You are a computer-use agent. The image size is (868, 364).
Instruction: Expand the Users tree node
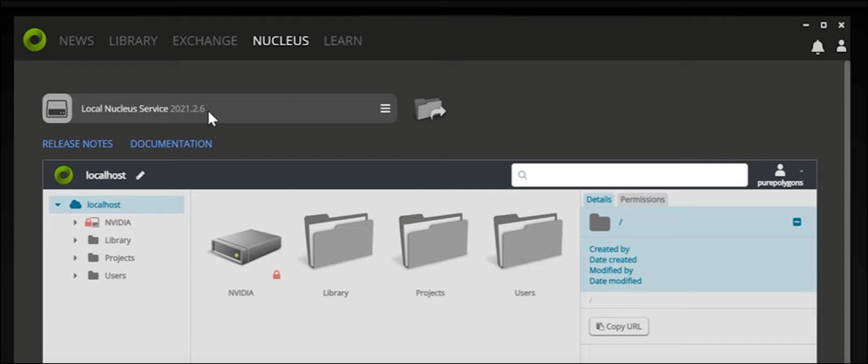tap(75, 276)
